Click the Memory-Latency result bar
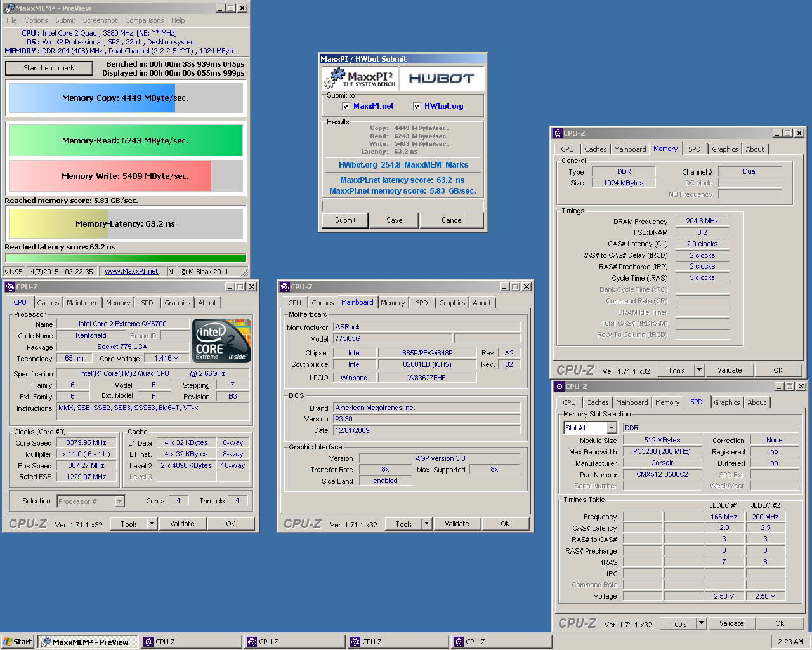 click(126, 223)
